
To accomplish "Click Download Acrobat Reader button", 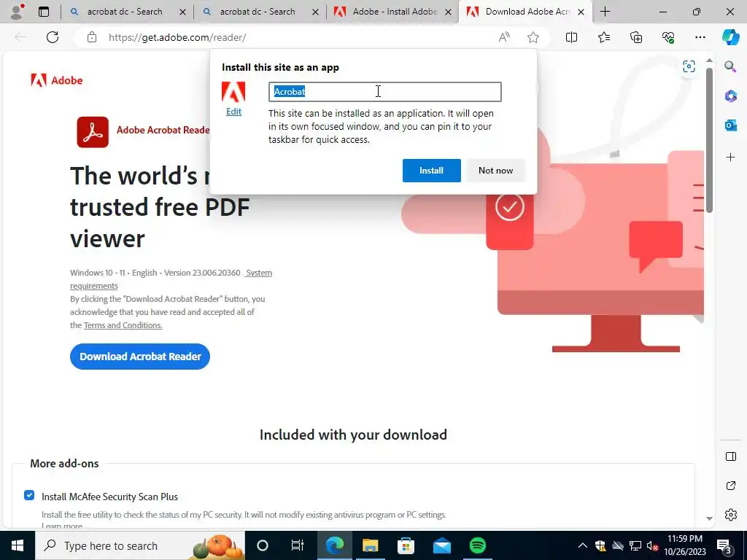I will (x=140, y=357).
